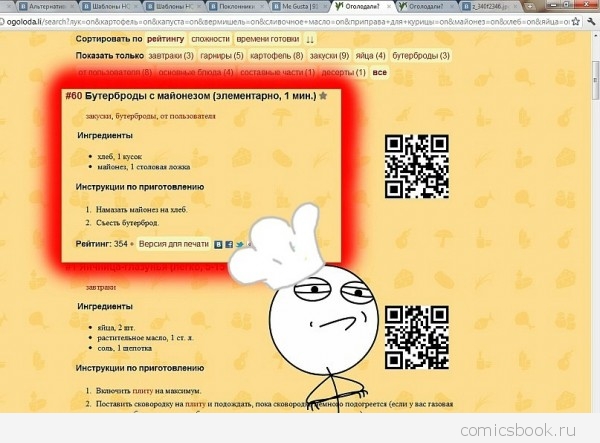Sort recipes by сложности
600x443 pixels.
[210, 39]
